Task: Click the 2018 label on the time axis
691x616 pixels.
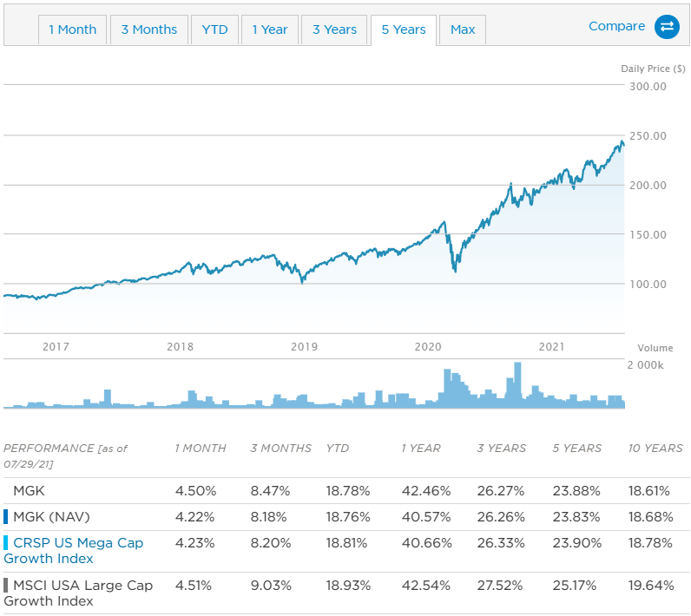Action: click(x=181, y=347)
